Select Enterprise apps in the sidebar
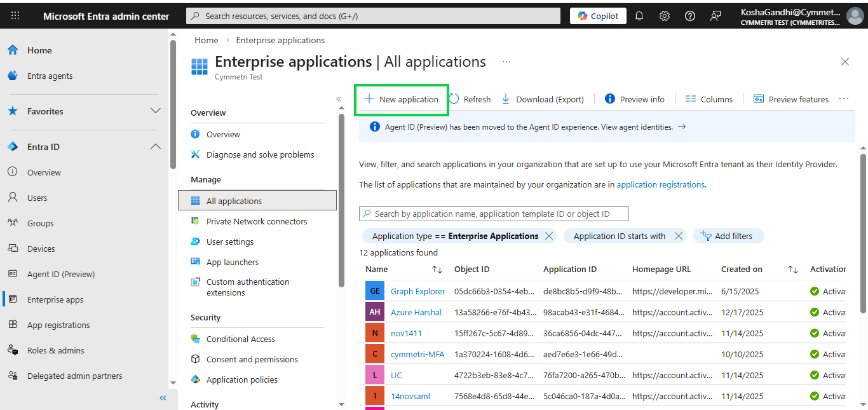This screenshot has height=410, width=868. [55, 299]
